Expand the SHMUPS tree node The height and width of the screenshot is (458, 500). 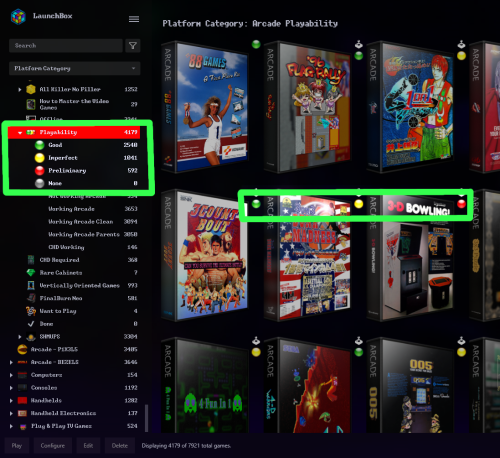20,337
